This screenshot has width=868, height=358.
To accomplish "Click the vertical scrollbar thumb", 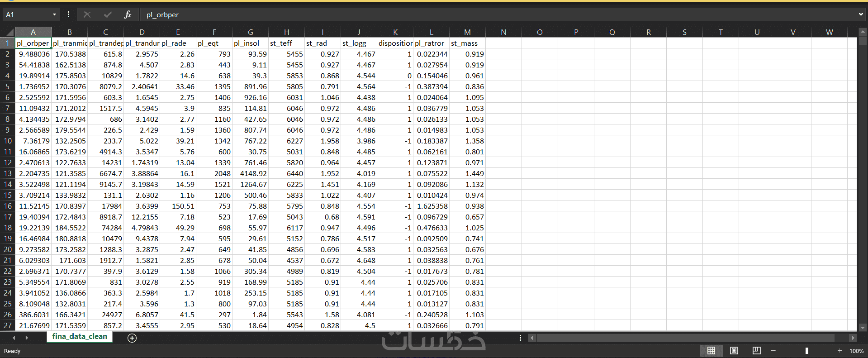I will (x=863, y=41).
